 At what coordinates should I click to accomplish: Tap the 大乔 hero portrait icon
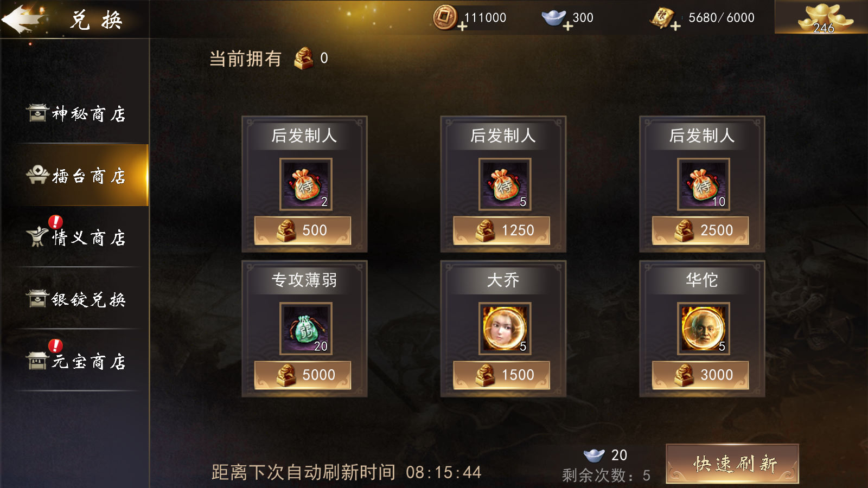505,329
